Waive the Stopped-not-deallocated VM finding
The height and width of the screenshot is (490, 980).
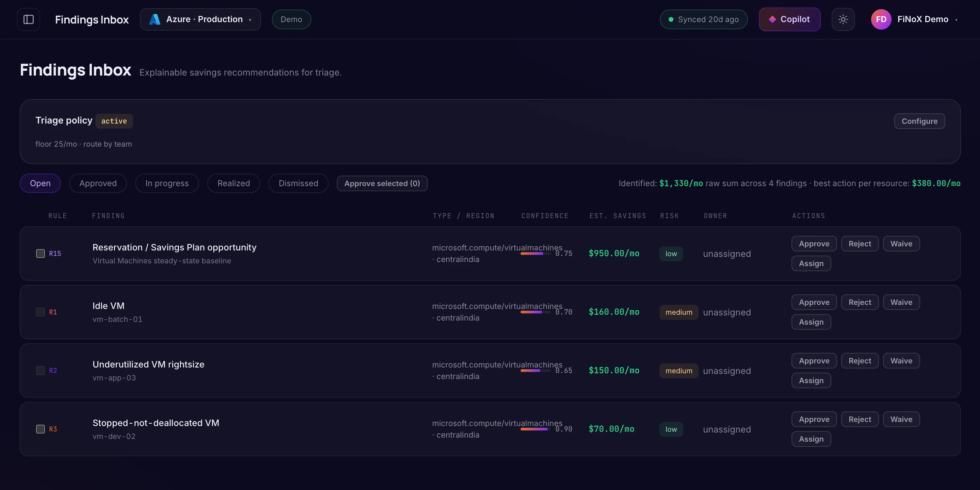(901, 420)
